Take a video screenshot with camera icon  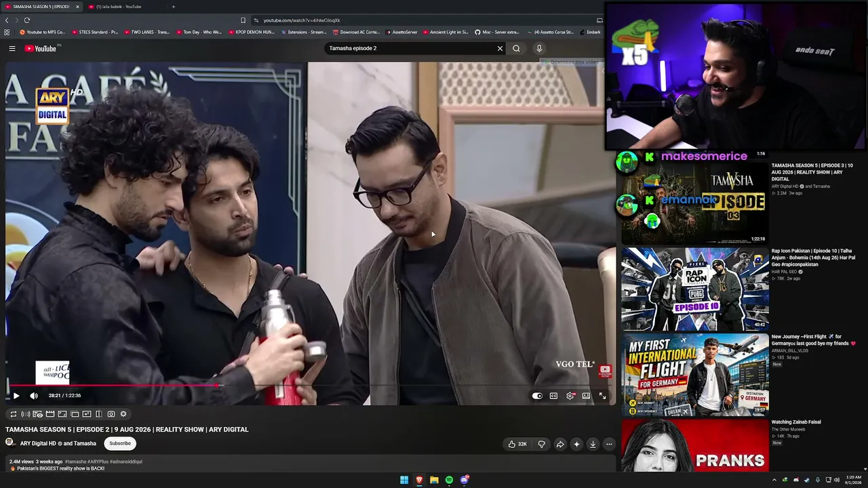[111, 414]
